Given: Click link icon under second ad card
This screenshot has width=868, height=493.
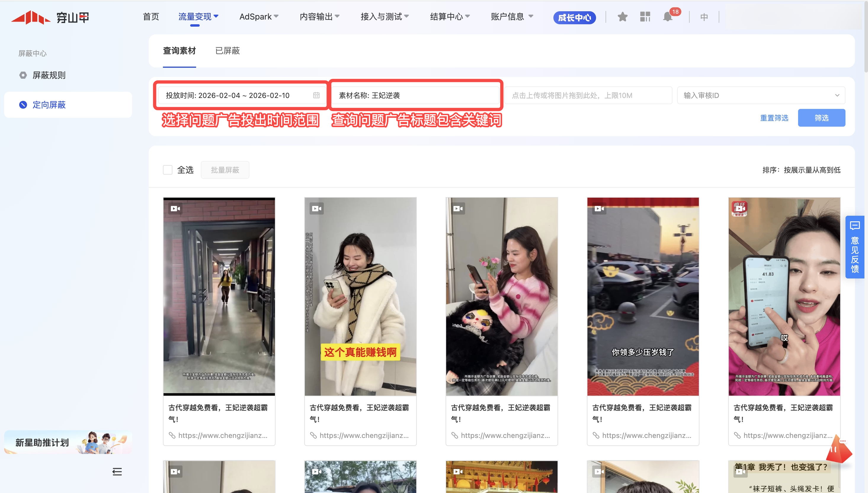Looking at the screenshot, I should (x=313, y=435).
